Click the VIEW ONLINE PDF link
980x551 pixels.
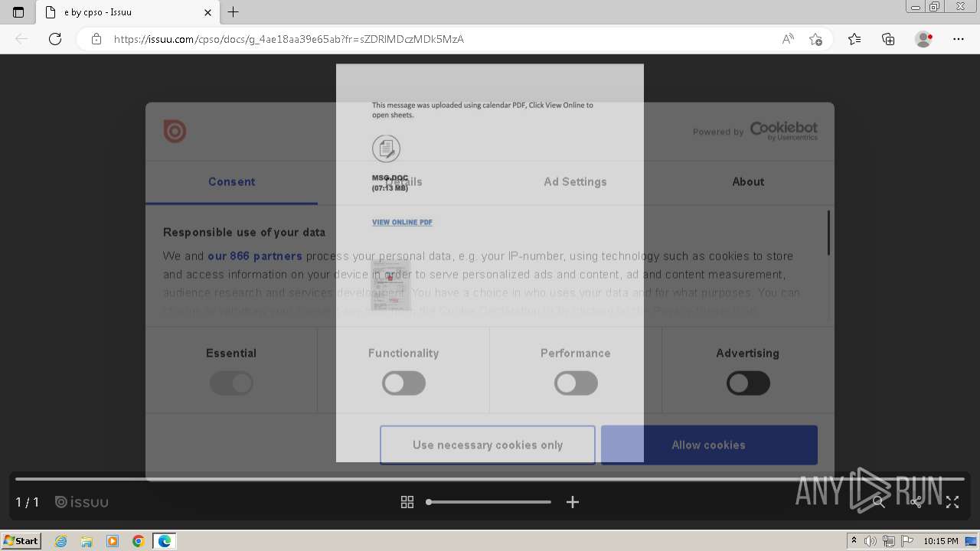402,222
